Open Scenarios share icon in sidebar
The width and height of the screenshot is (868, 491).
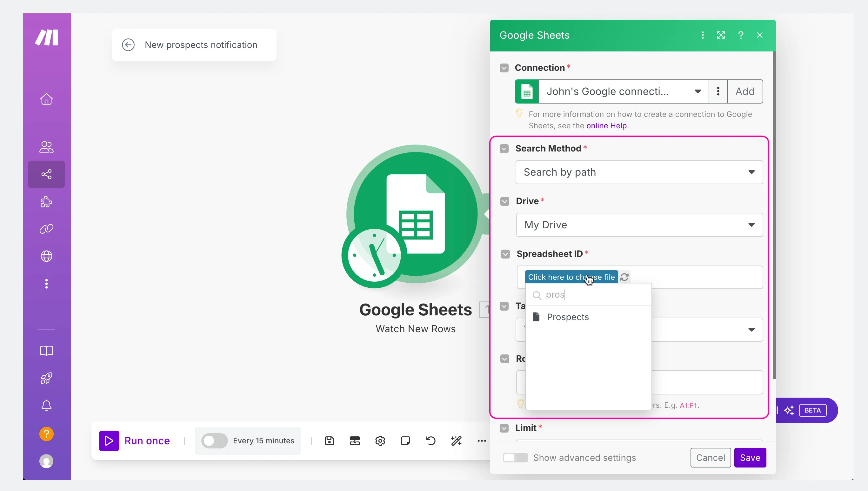[47, 174]
